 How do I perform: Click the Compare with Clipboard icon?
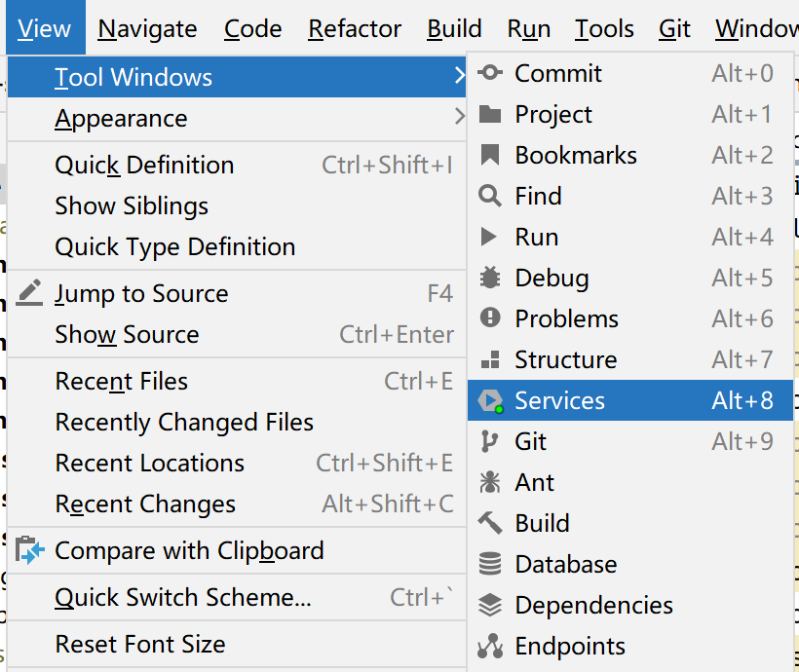(x=30, y=550)
